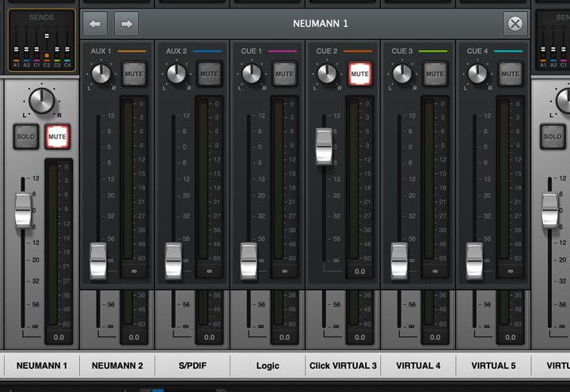Click the CUE 4 pan knob
The width and height of the screenshot is (570, 392).
(477, 74)
